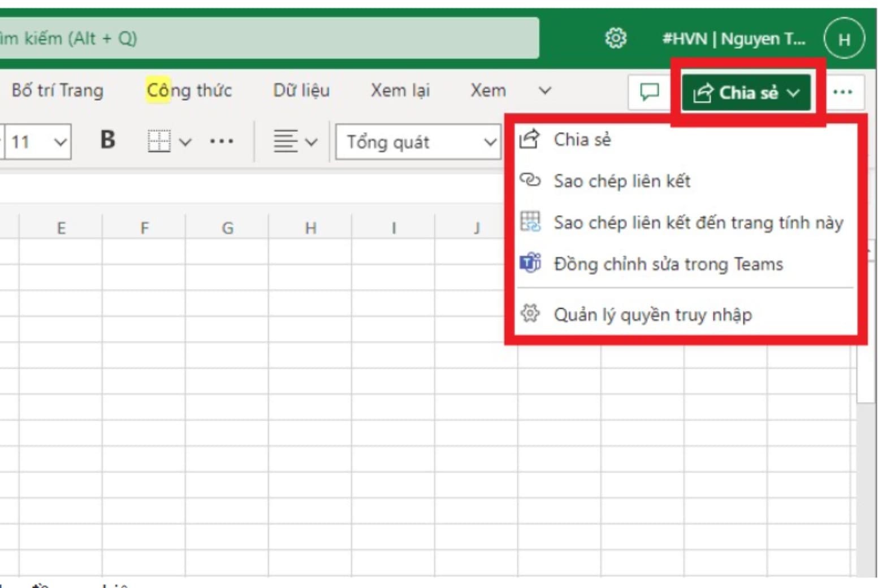This screenshot has height=588, width=882.
Task: Open the comments panel icon
Action: [649, 92]
